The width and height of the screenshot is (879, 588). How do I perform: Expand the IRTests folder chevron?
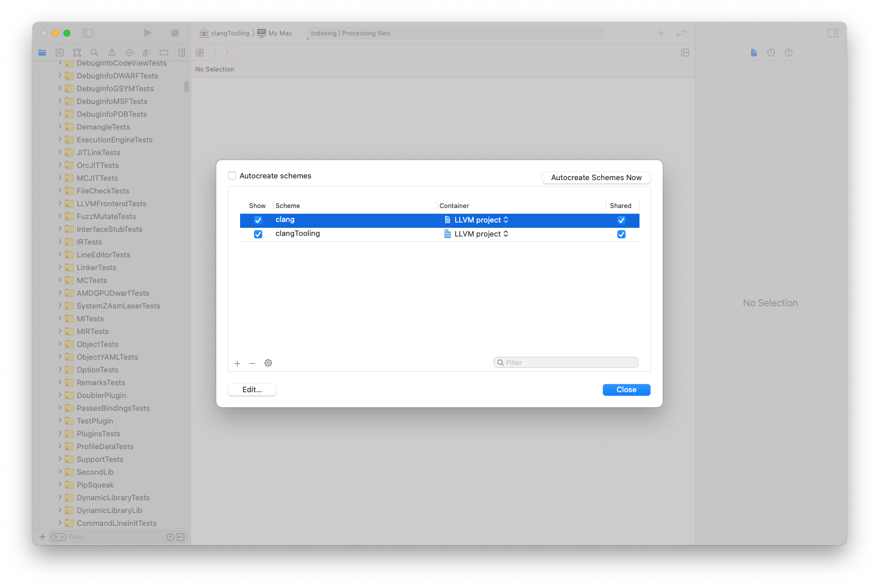coord(60,242)
